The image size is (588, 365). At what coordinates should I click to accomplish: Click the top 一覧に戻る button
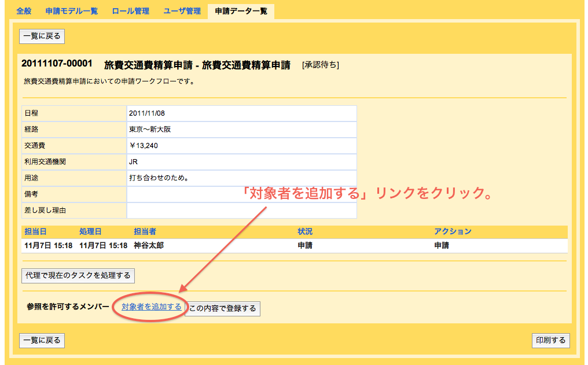(x=41, y=36)
